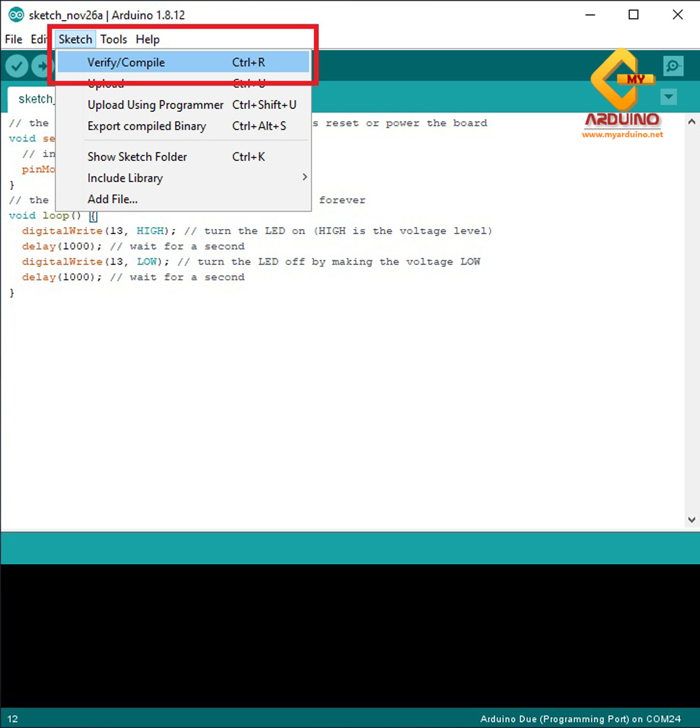Open the File menu
This screenshot has height=728, width=700.
(x=13, y=39)
